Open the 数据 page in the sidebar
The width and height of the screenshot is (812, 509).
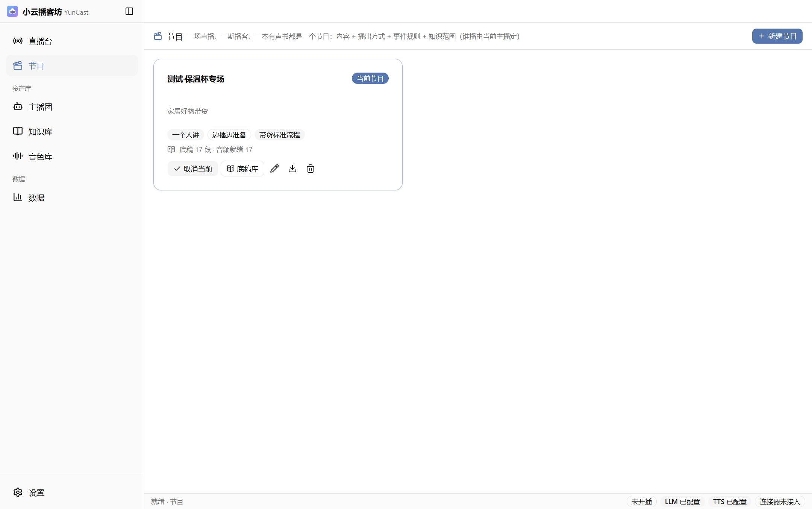click(x=72, y=198)
